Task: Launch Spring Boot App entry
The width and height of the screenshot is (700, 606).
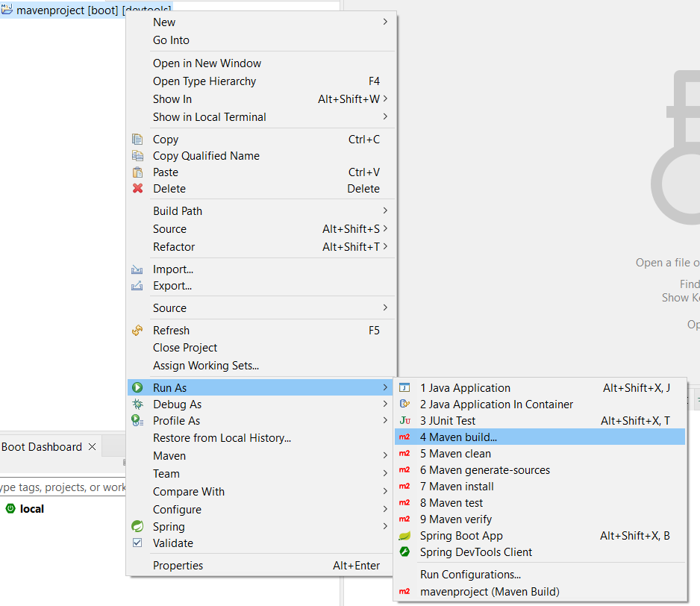Action: click(540, 536)
